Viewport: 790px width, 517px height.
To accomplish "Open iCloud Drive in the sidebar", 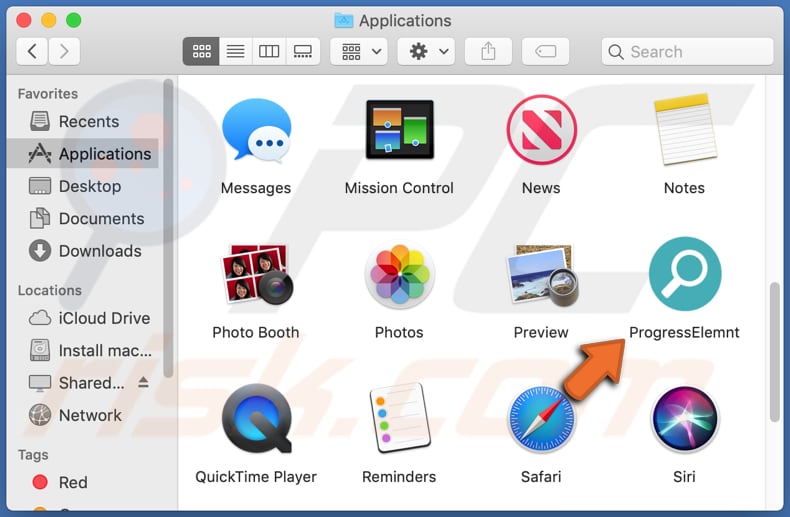I will coord(83,318).
